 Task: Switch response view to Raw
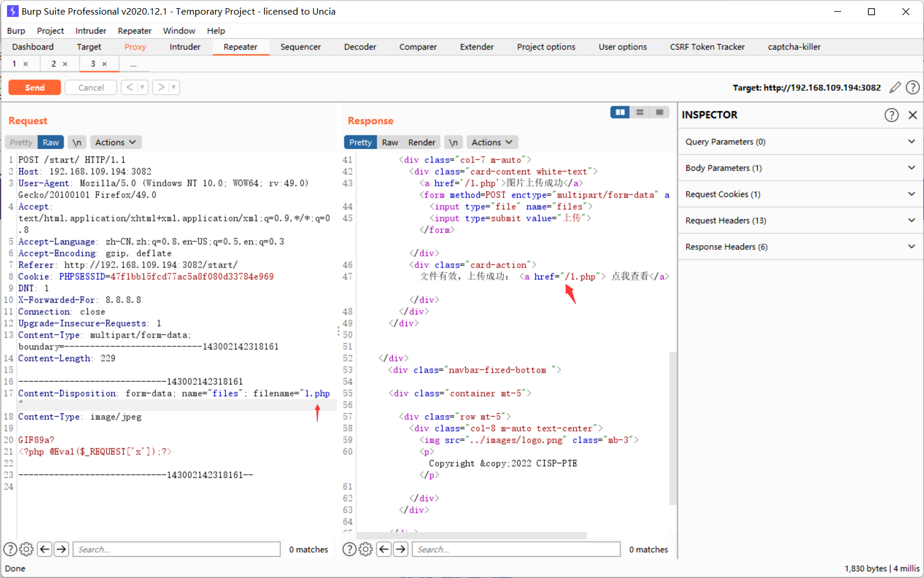coord(390,142)
